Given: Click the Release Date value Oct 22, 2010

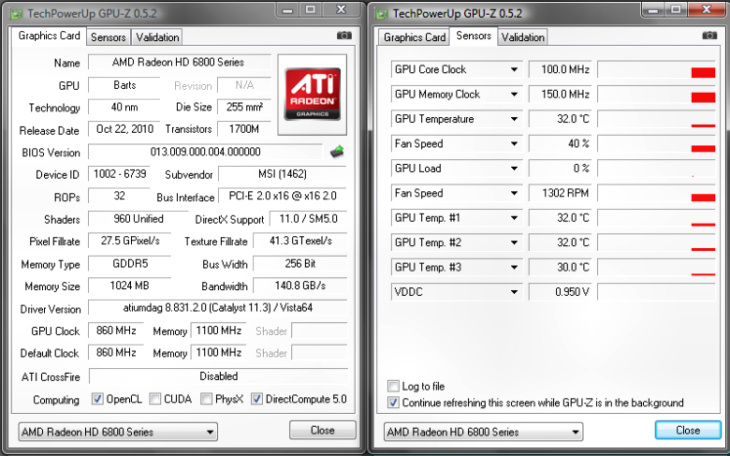Looking at the screenshot, I should click(124, 129).
